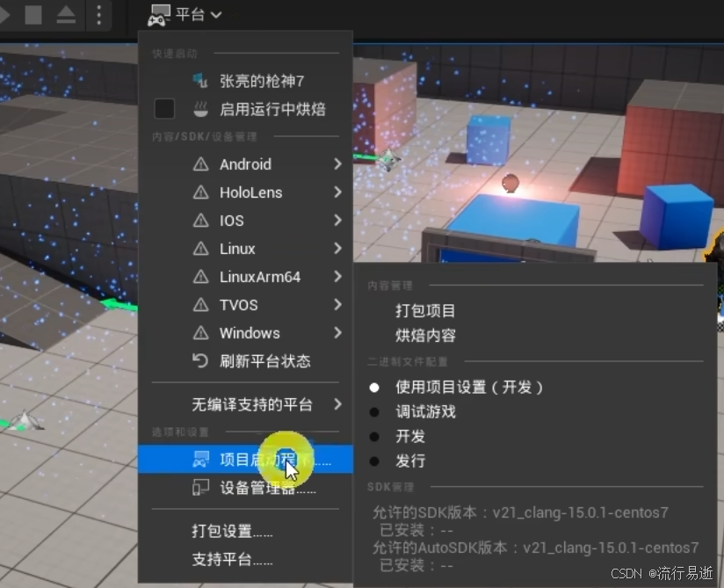Open the IOS platform submenu

[x=246, y=221]
